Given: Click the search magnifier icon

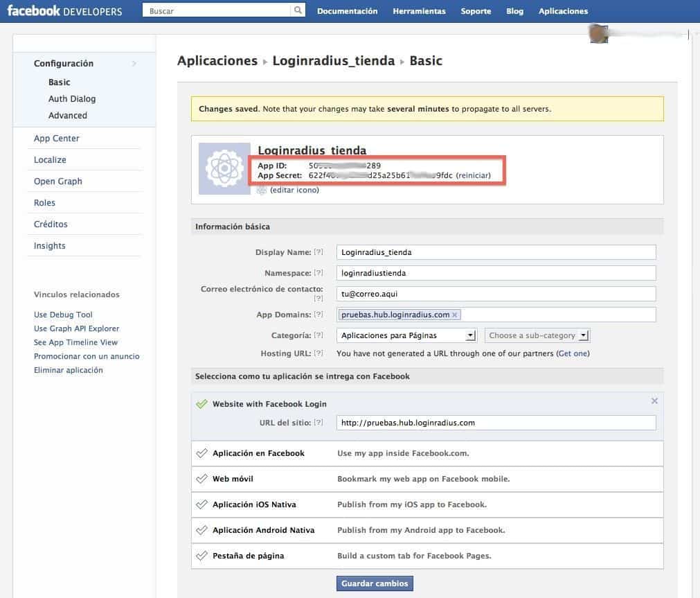Looking at the screenshot, I should click(x=298, y=10).
